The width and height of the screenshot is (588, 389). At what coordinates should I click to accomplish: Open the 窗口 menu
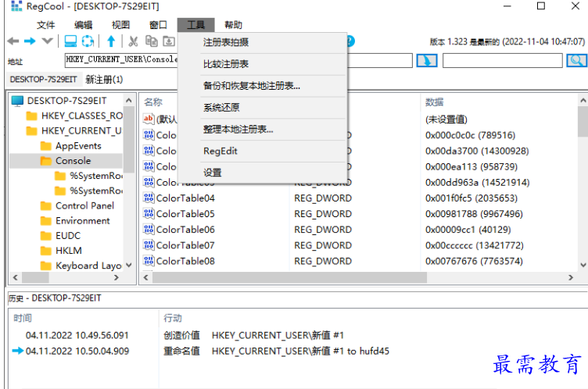click(x=158, y=25)
